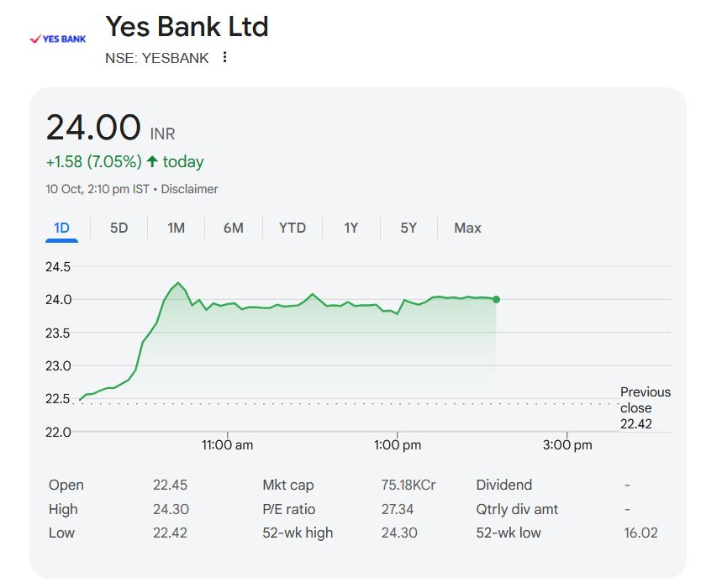Click the Previous close 22.42 label
This screenshot has height=588, width=701.
pos(645,407)
